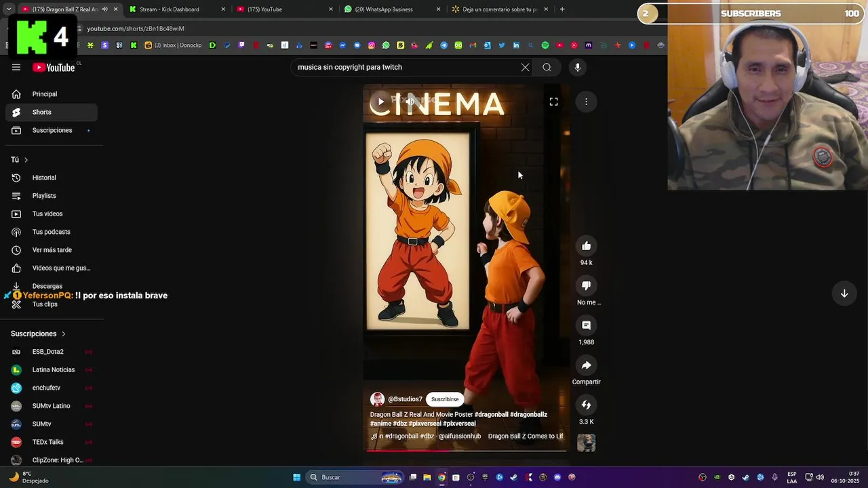Open the Inbox | Donoclip bookmark

(x=173, y=45)
